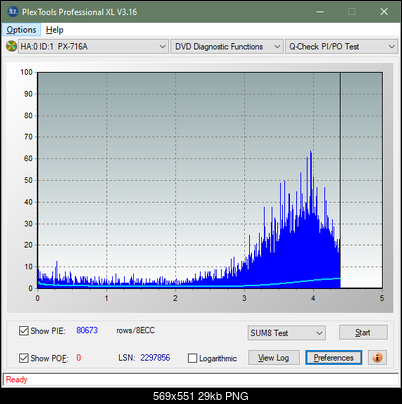Viewport: 402px width, 404px height.
Task: Minimize the PlexTools window
Action: tap(320, 12)
